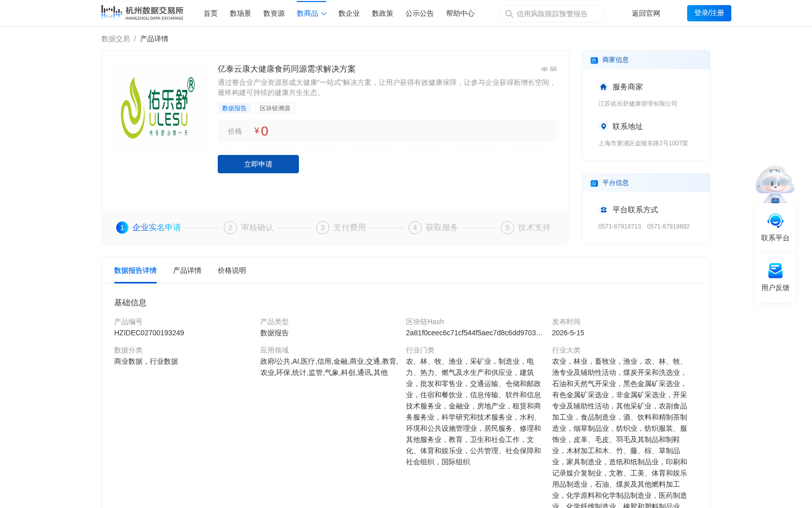Click step 2 circle 审核确认

(230, 228)
